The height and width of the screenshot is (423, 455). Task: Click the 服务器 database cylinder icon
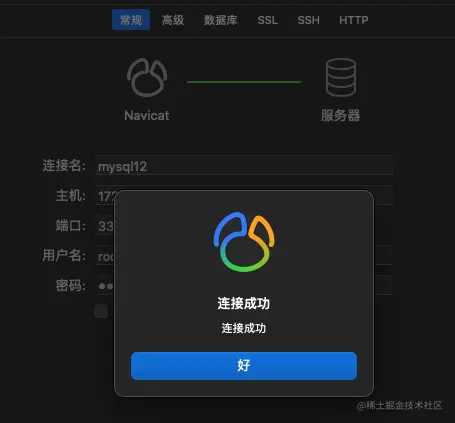pyautogui.click(x=341, y=77)
